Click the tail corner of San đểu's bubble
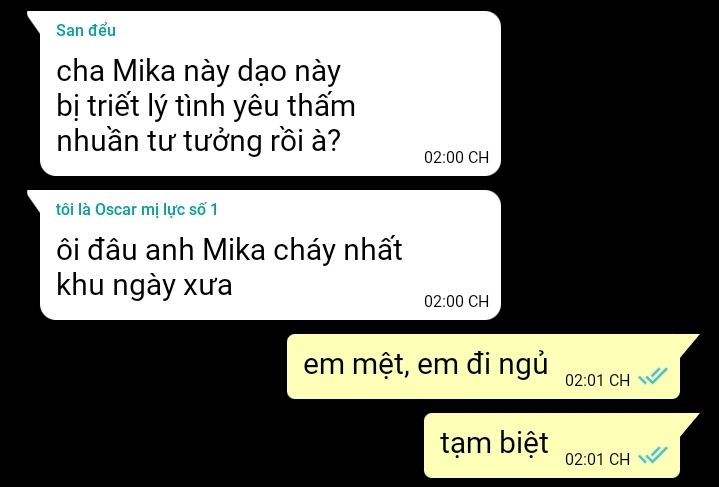This screenshot has width=719, height=487. point(35,19)
